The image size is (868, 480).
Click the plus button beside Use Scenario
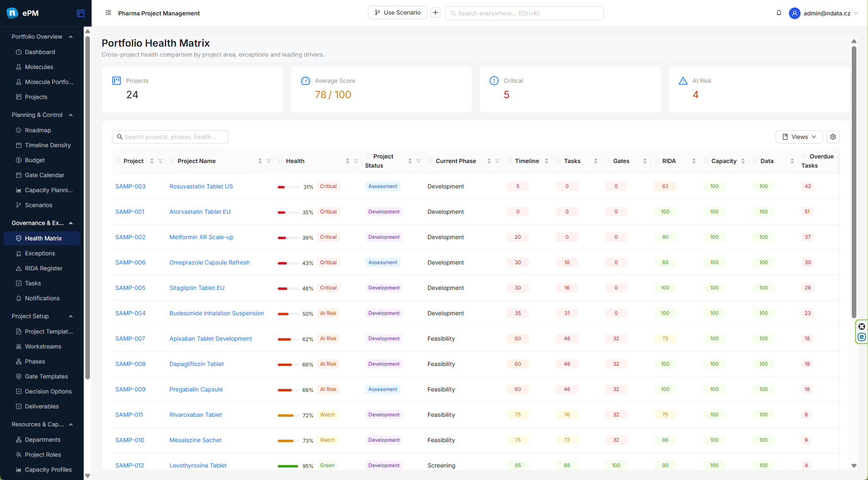tap(435, 12)
